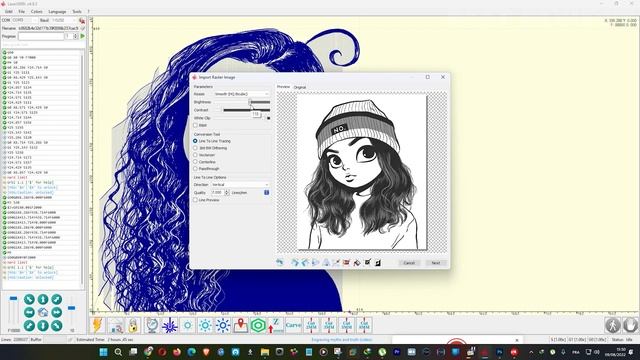640x360 pixels.
Task: Click the Carve custom button
Action: tap(293, 325)
